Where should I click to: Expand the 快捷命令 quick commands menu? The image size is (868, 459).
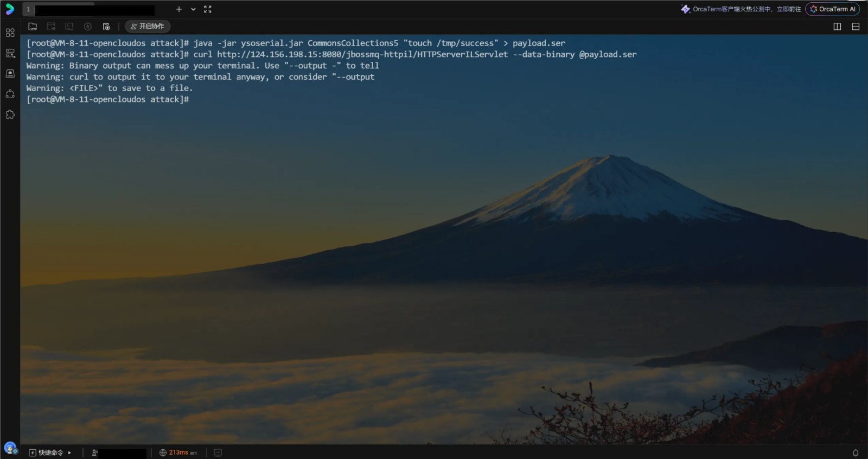pyautogui.click(x=50, y=452)
